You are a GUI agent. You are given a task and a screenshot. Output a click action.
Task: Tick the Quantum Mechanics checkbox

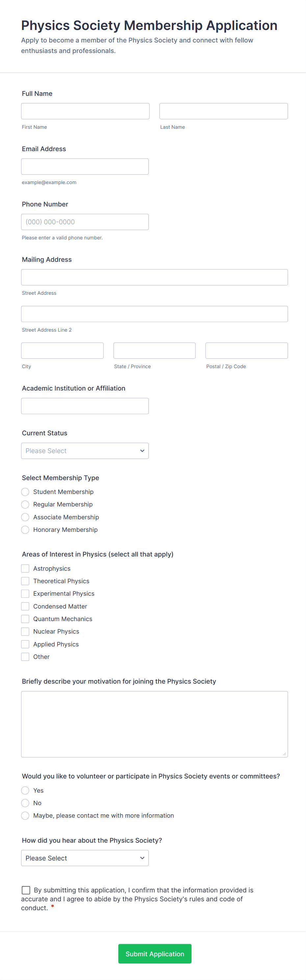click(x=25, y=619)
